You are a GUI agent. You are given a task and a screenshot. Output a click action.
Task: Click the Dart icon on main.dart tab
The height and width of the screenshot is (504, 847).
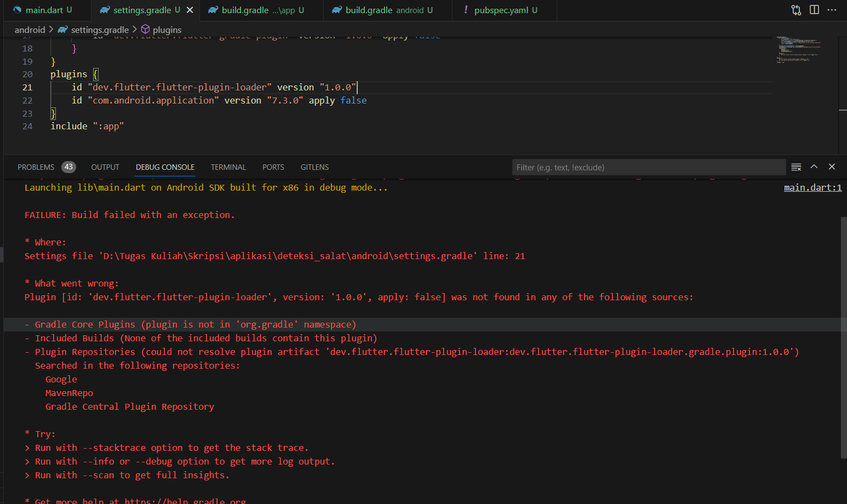coord(17,10)
